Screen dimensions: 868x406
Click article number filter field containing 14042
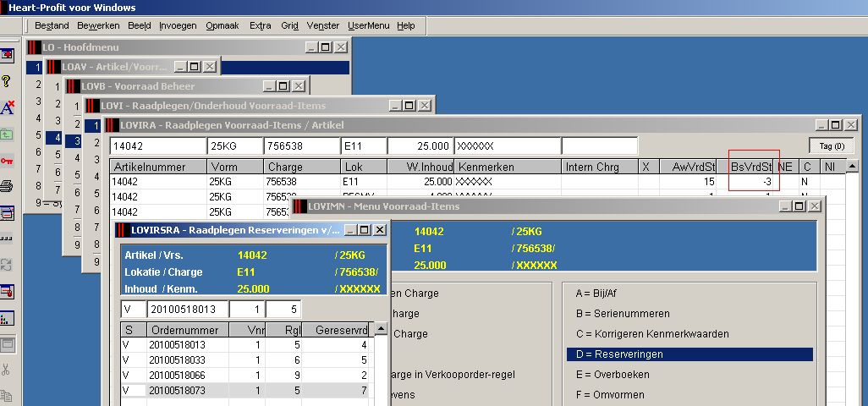[157, 146]
